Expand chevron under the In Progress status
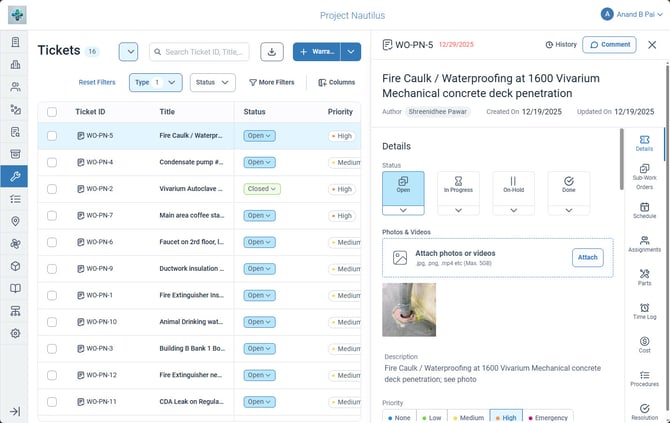This screenshot has width=670, height=423. 458,210
